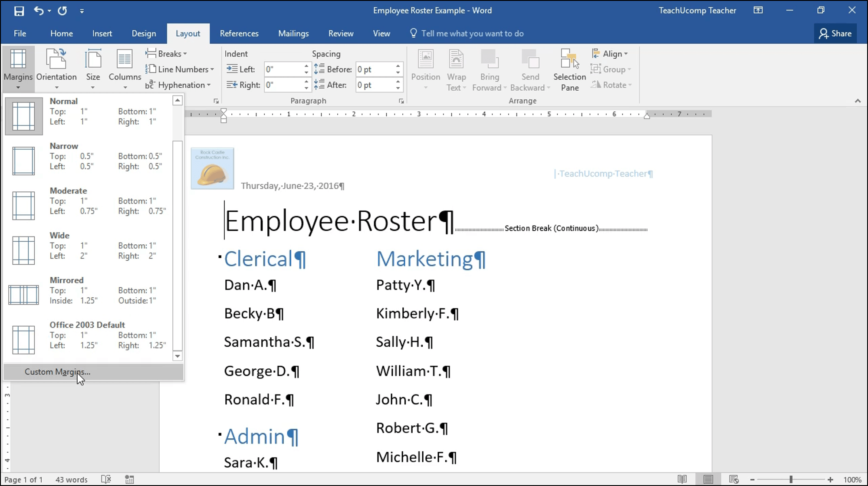Switch to the References ribbon tab
The height and width of the screenshot is (486, 868).
point(239,33)
